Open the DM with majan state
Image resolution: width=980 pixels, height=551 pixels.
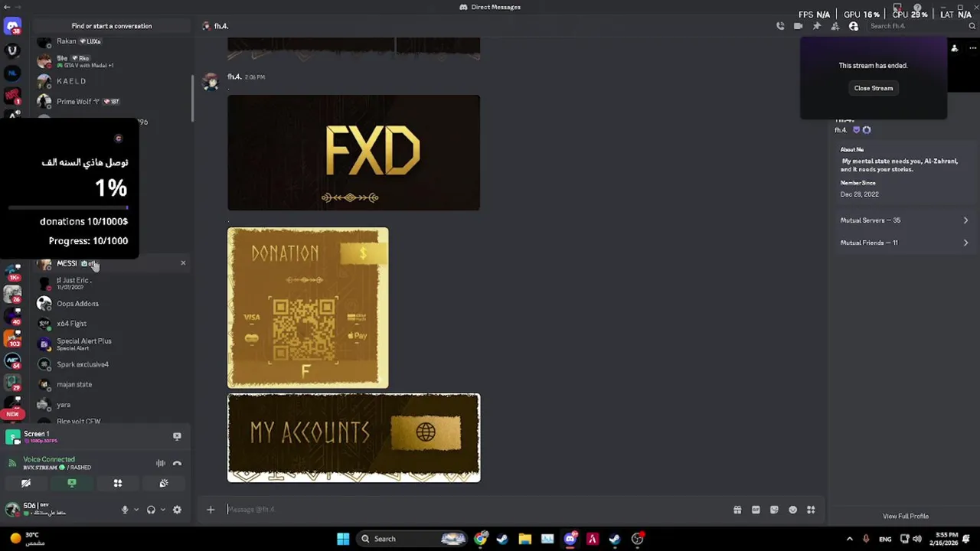pyautogui.click(x=111, y=385)
